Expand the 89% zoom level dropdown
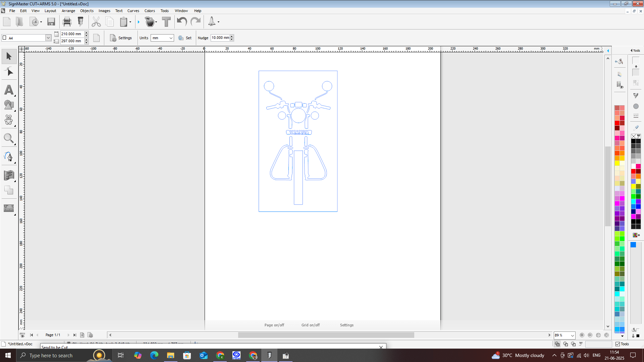The width and height of the screenshot is (644, 362). (572, 335)
